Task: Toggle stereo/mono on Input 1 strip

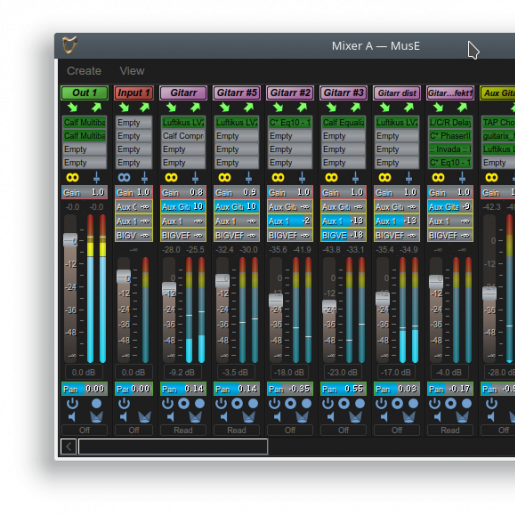Action: click(124, 177)
